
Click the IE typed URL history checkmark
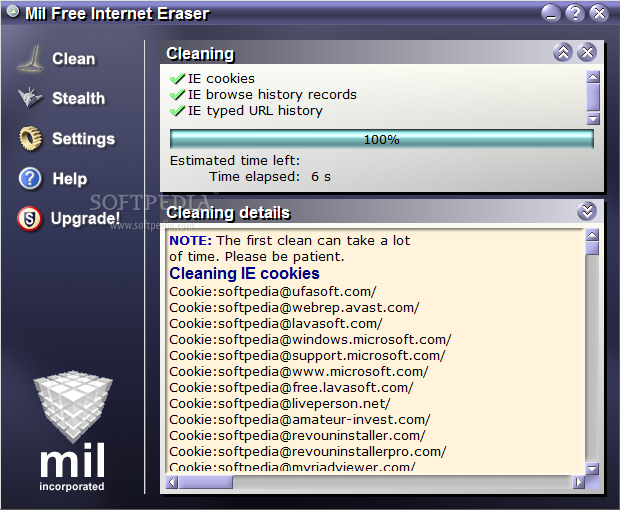pyautogui.click(x=178, y=110)
